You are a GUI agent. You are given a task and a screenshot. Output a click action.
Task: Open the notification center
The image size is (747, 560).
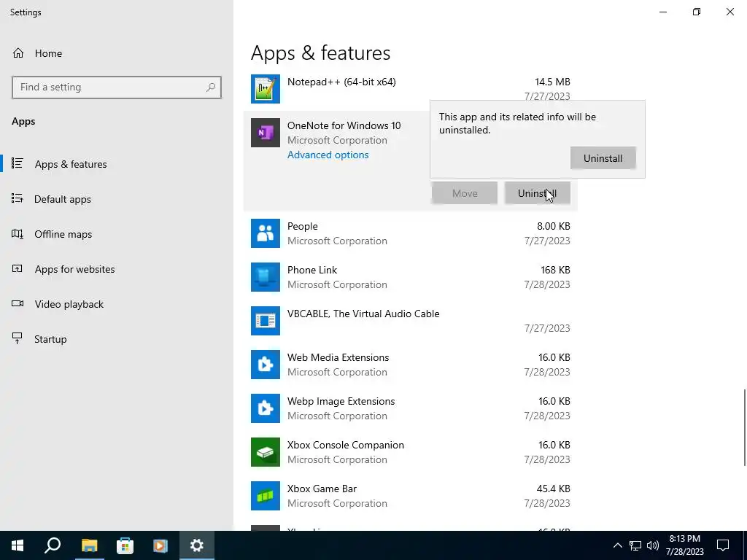(x=723, y=545)
